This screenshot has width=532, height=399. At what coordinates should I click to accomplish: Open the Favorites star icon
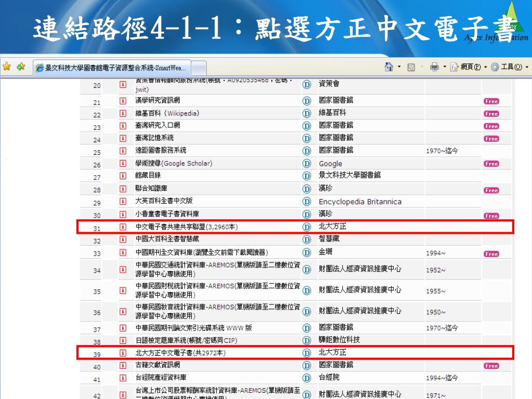tap(6, 66)
